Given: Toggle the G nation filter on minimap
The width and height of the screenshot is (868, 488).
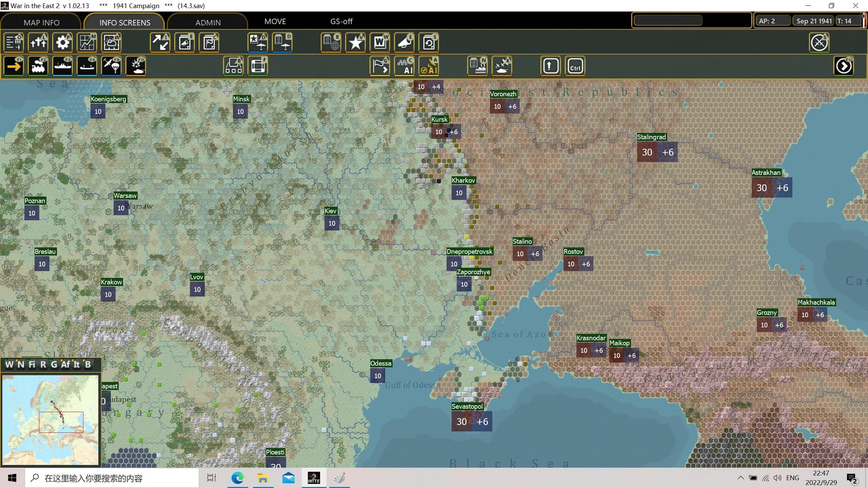Looking at the screenshot, I should (x=54, y=364).
